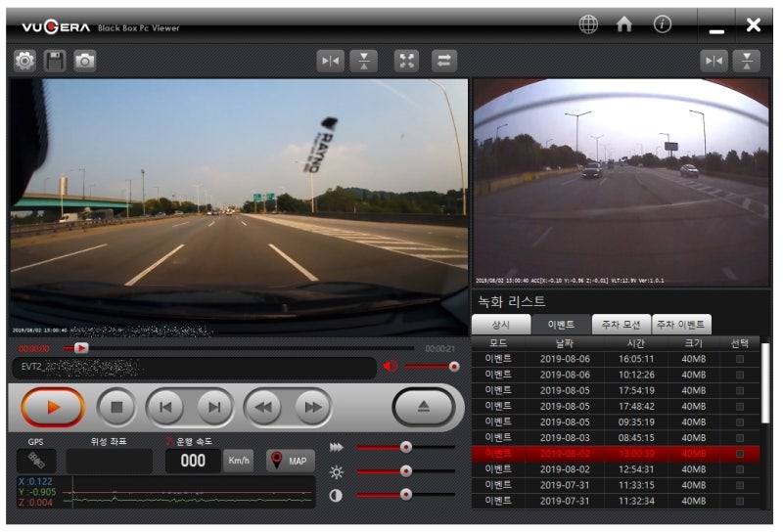
Task: Click the 위성 좌표 coordinates field
Action: click(110, 461)
